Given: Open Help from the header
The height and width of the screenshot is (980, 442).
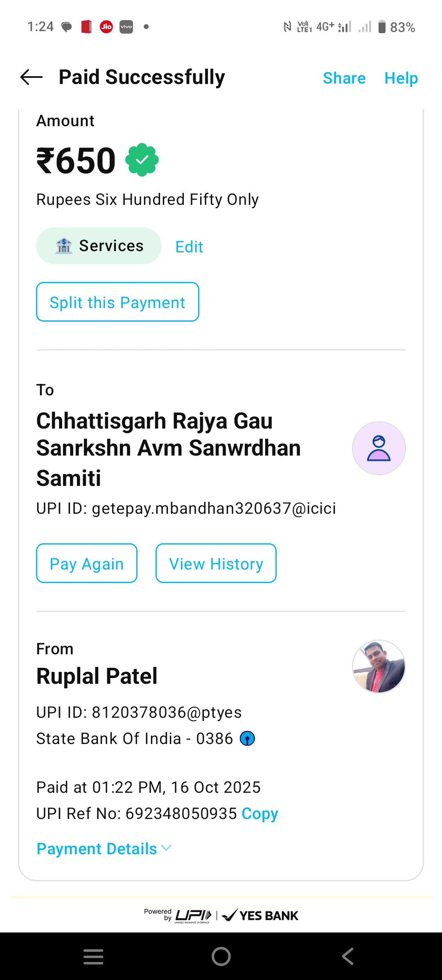Looking at the screenshot, I should pos(401,78).
